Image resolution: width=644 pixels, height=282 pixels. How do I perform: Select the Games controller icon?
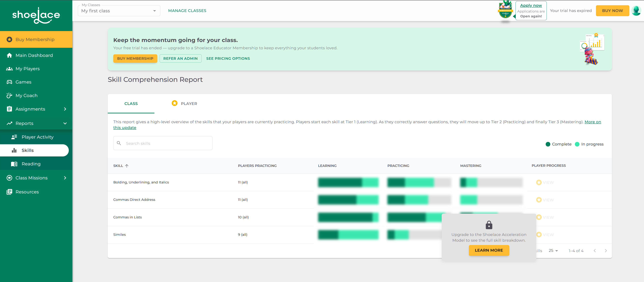(9, 82)
